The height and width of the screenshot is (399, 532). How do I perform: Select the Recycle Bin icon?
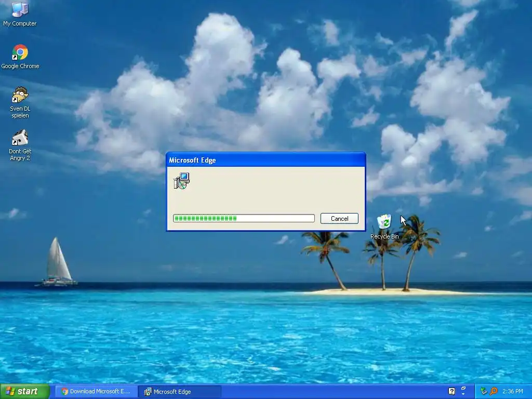(x=384, y=227)
